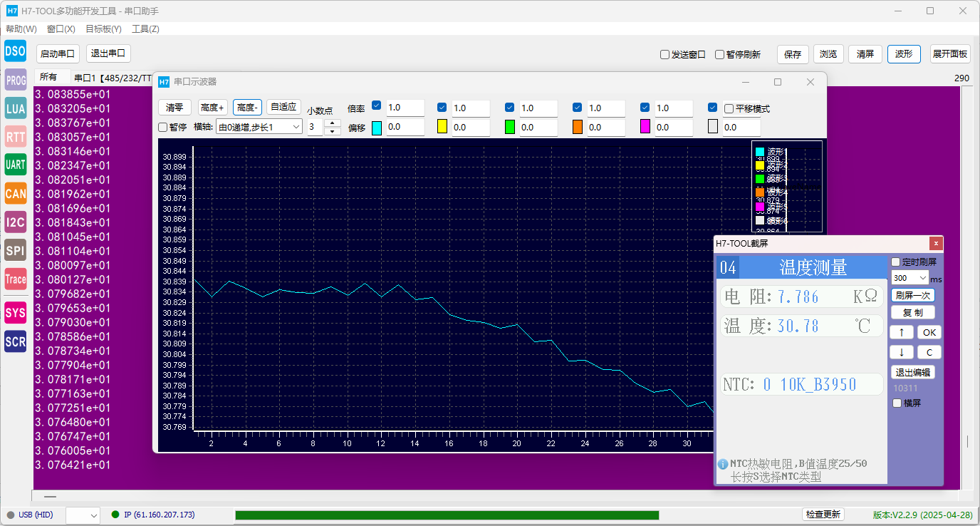Image resolution: width=980 pixels, height=526 pixels.
Task: Click the H7 logo in 串口示波器 title bar
Action: pos(164,82)
